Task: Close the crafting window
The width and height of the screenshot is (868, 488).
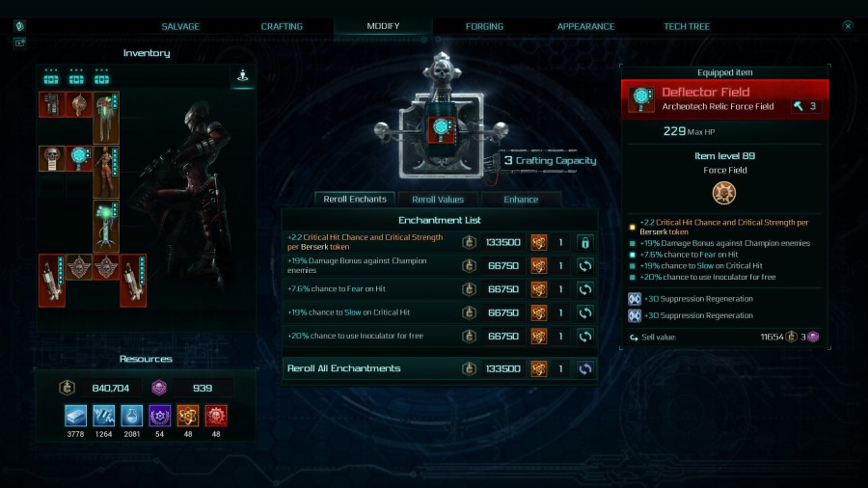Action: (848, 26)
